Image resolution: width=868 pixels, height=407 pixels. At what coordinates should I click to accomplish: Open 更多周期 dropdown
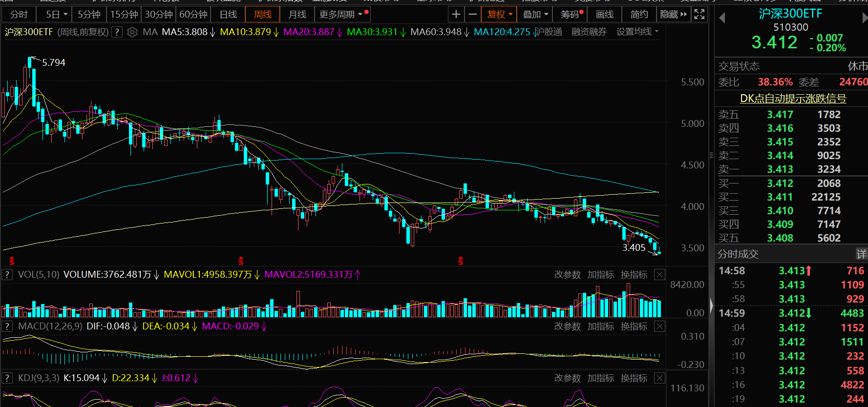pos(342,15)
